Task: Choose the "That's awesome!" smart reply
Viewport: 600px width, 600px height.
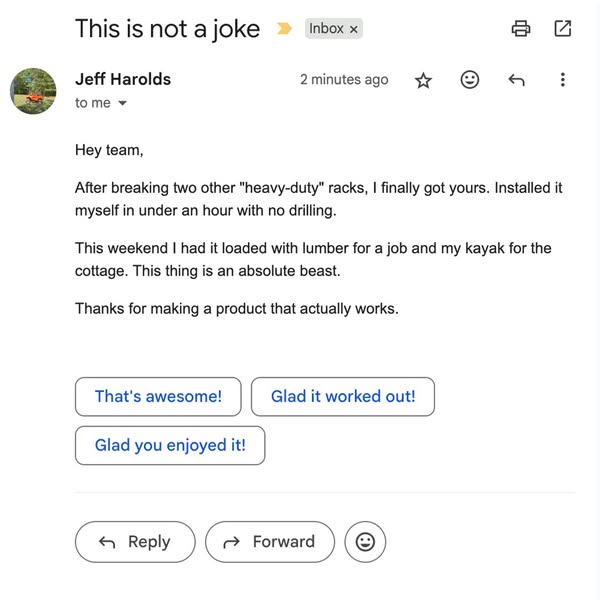Action: (x=158, y=396)
